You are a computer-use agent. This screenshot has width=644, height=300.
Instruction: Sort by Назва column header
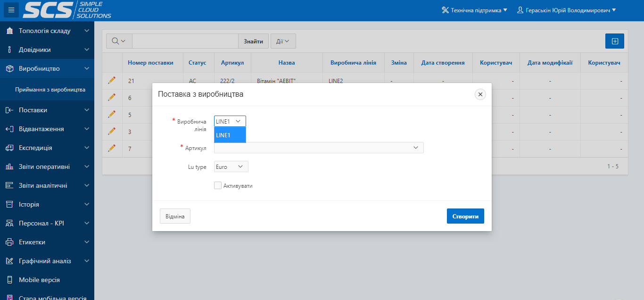point(287,63)
